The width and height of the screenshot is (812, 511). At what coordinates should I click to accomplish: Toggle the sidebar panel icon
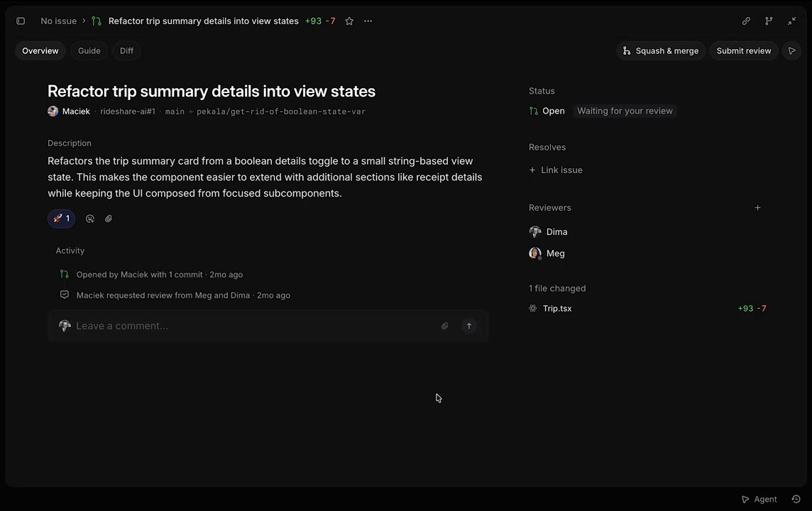click(x=21, y=21)
